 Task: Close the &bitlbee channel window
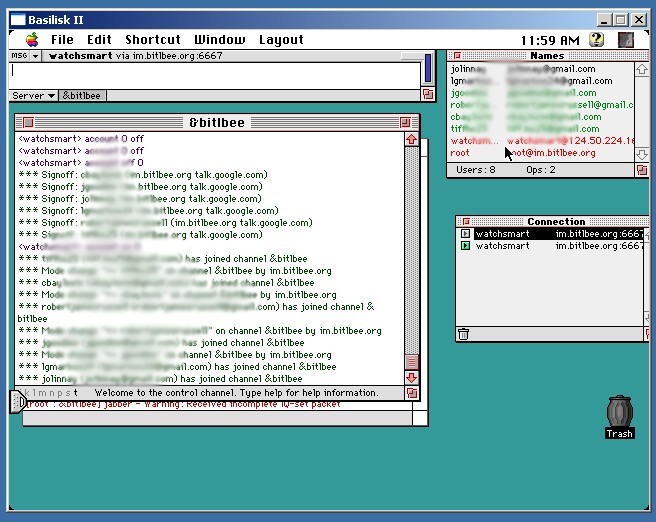(28, 123)
